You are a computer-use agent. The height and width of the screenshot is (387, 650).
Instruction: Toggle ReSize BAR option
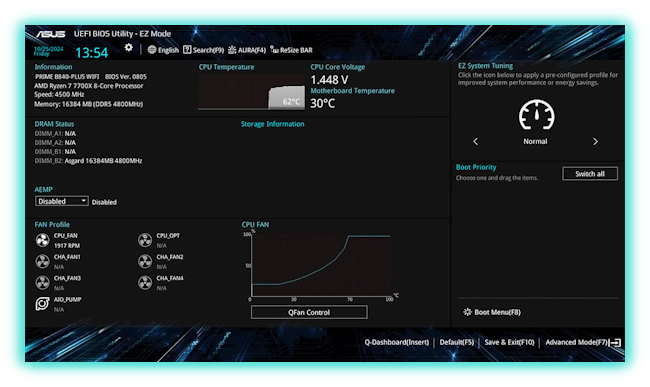point(291,50)
